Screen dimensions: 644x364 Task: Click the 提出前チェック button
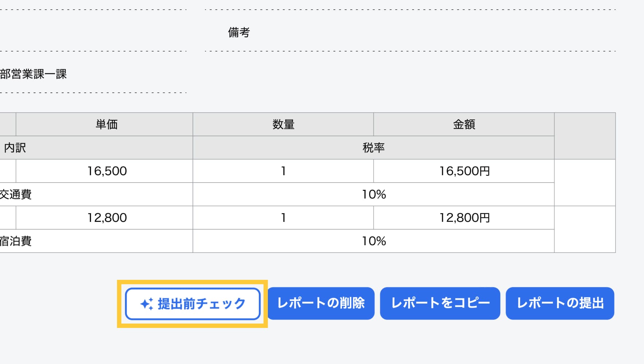pyautogui.click(x=192, y=304)
